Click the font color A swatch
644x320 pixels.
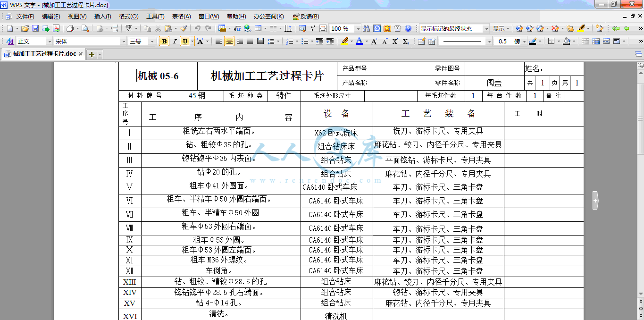359,42
